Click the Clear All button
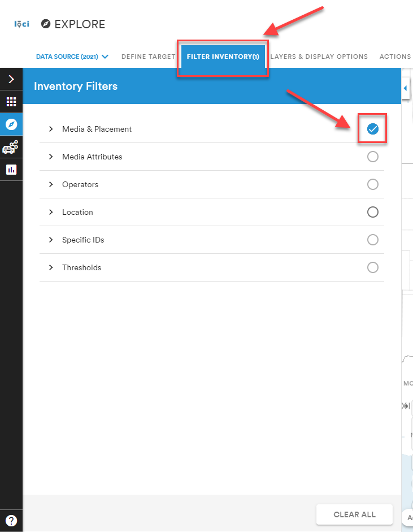The height and width of the screenshot is (532, 413). 354,514
